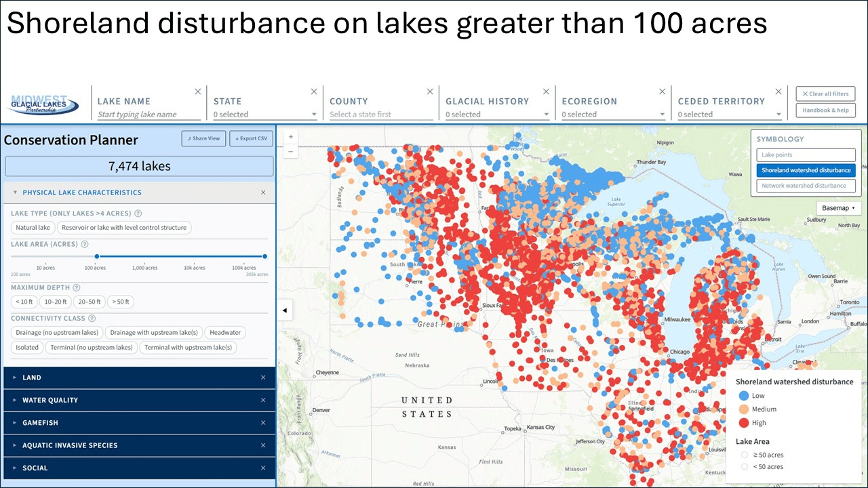Open the Basemap dropdown
Image resolution: width=868 pixels, height=488 pixels.
[x=838, y=208]
